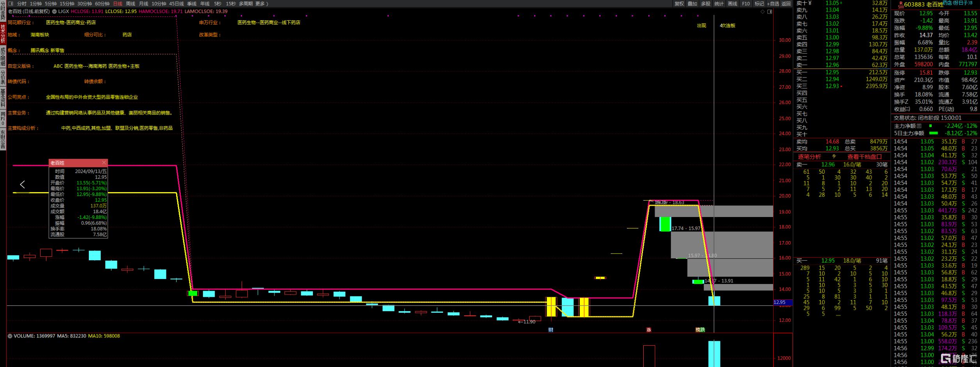
Task: Select the 日线 daily period
Action: click(118, 4)
